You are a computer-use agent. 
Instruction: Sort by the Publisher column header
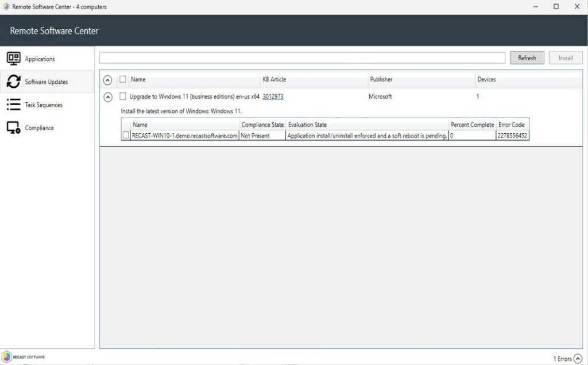(x=421, y=79)
